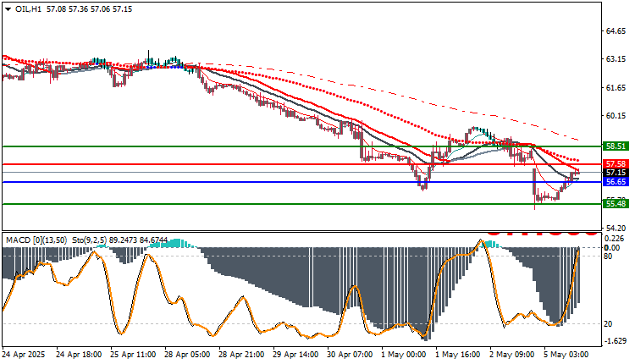635x364 pixels.
Task: Click the 5 May 03:00 time label
Action: (x=566, y=355)
